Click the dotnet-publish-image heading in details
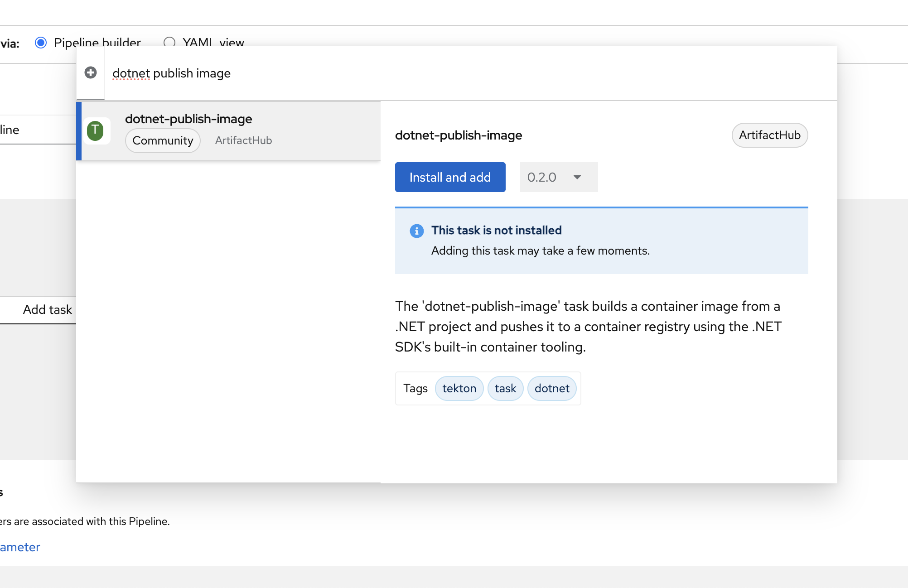Viewport: 908px width, 588px height. coord(459,135)
